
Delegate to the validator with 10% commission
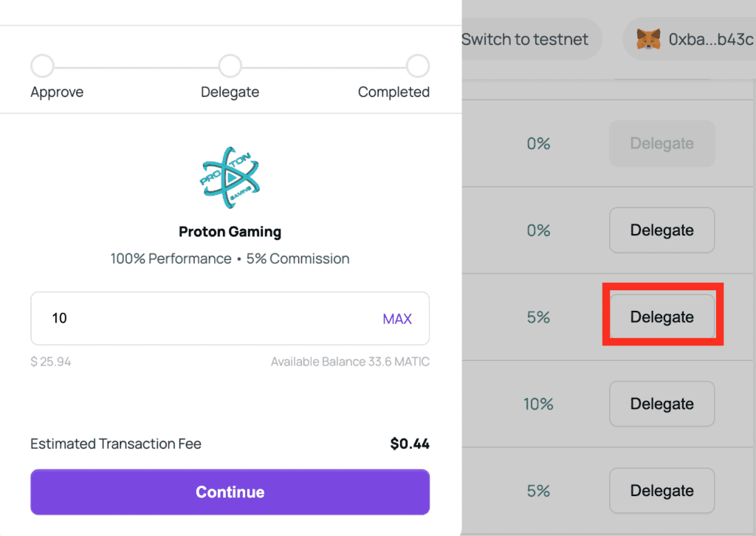(661, 404)
